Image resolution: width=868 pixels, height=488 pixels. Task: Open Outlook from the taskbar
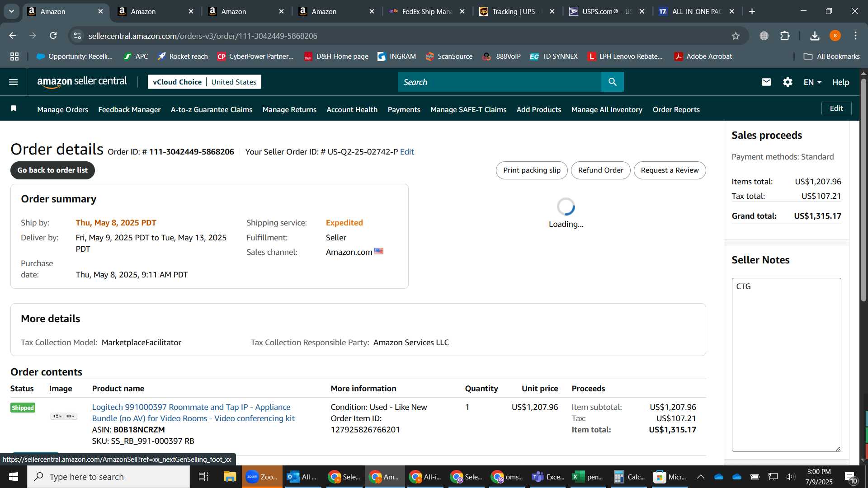tap(302, 477)
